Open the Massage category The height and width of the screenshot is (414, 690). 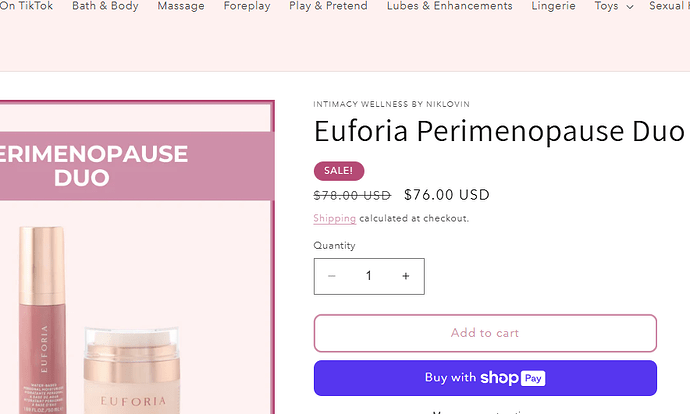[181, 6]
